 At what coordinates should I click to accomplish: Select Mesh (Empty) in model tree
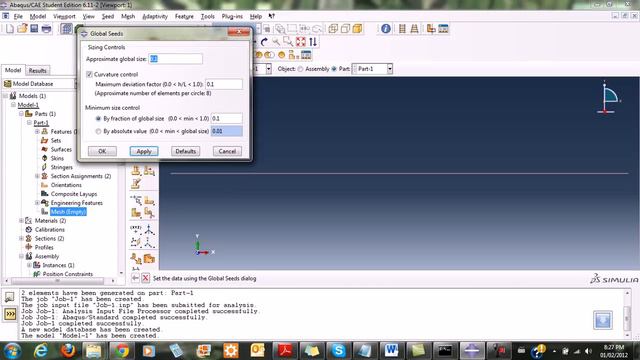pyautogui.click(x=68, y=211)
